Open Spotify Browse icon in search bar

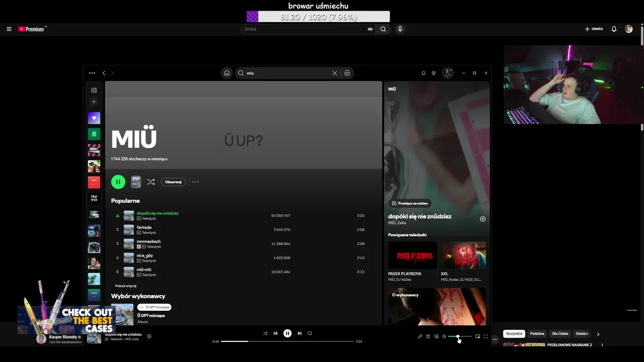(x=347, y=73)
